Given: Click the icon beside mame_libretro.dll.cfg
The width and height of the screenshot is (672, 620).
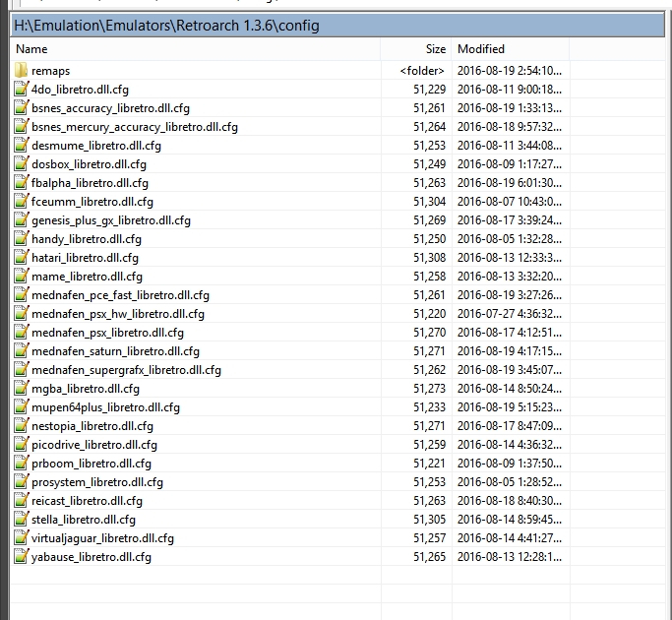Looking at the screenshot, I should (x=21, y=276).
